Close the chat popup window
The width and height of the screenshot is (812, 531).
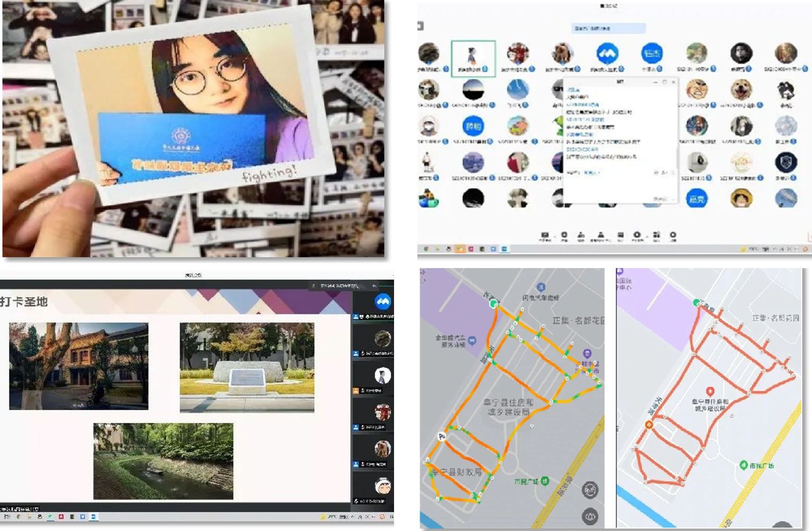click(x=674, y=82)
